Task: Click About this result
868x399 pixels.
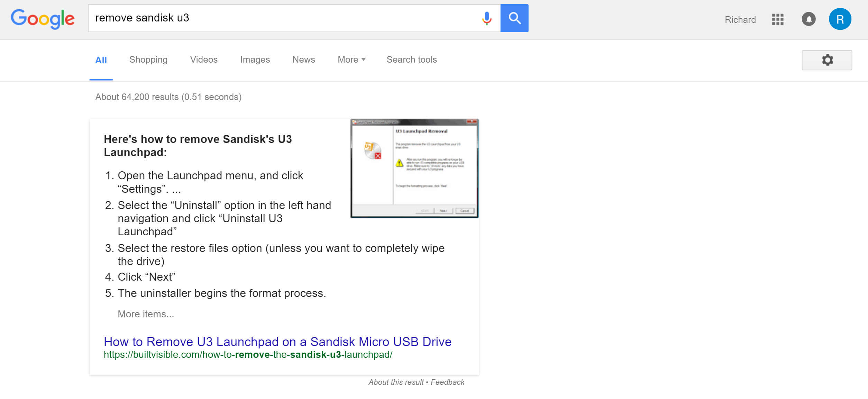Action: pos(396,382)
